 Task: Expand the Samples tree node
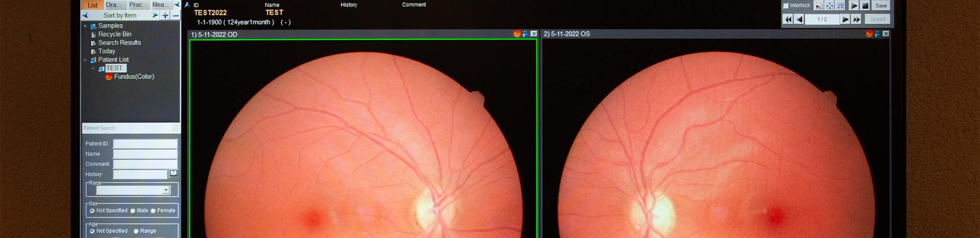coord(85,26)
